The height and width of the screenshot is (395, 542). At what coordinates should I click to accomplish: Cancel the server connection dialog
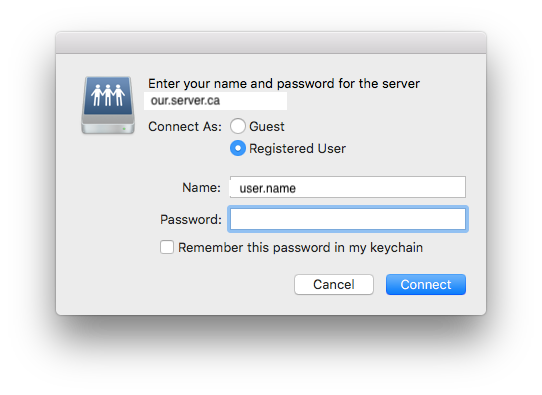(x=334, y=284)
